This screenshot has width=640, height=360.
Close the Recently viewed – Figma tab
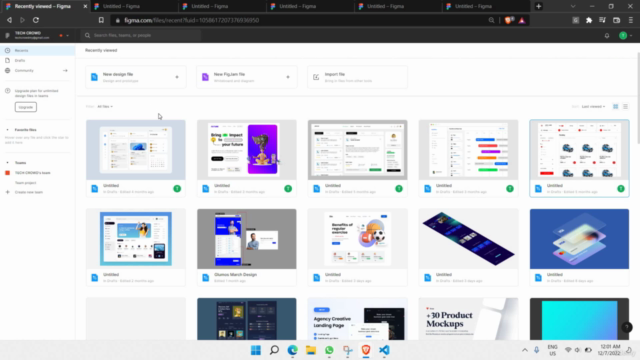click(85, 7)
